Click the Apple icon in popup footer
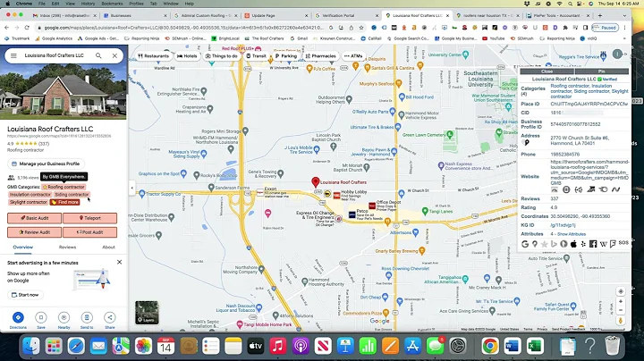 pos(573,244)
